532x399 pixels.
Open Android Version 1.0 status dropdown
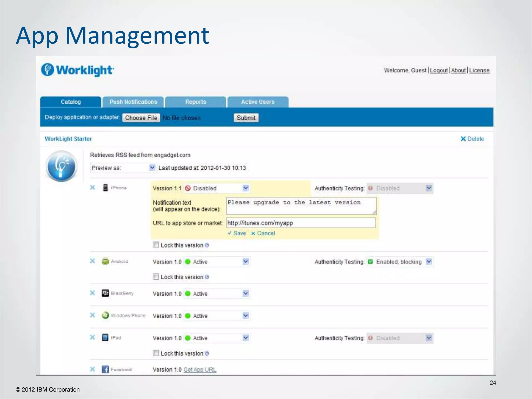tap(217, 262)
